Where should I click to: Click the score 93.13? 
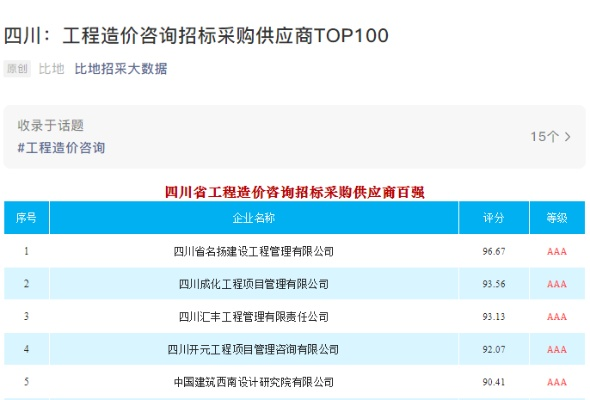[x=494, y=316]
